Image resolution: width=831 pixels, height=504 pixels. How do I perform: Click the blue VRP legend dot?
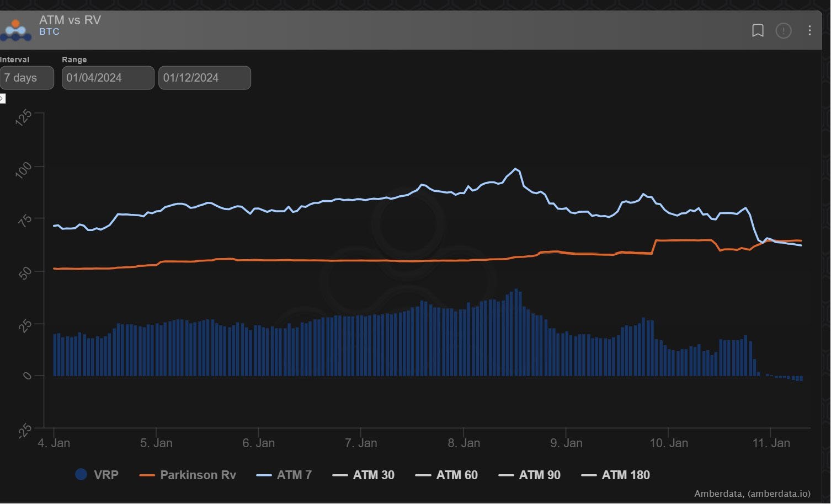point(81,474)
